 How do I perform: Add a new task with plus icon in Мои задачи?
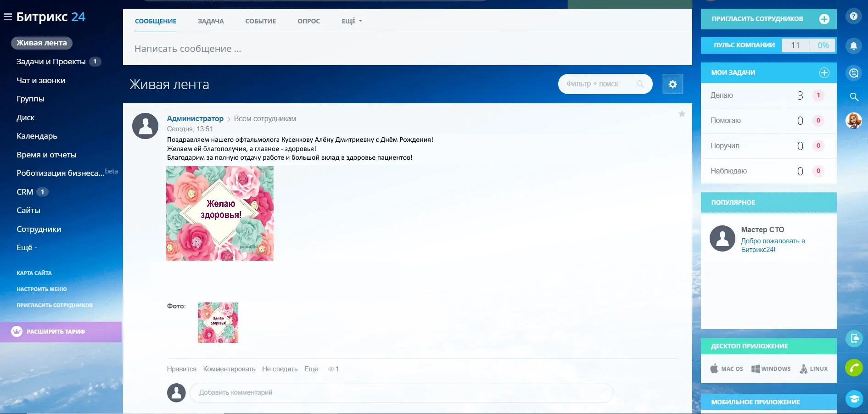pyautogui.click(x=824, y=73)
